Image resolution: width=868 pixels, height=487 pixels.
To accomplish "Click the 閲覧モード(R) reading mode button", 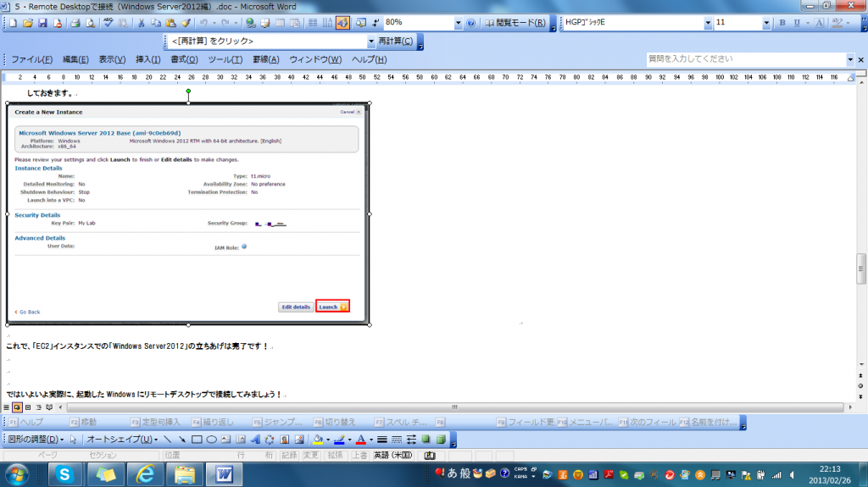I will [515, 23].
